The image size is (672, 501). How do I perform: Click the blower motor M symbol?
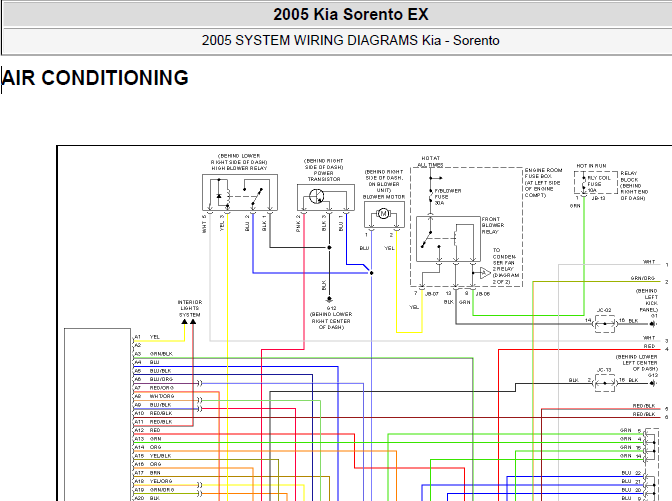coord(383,213)
